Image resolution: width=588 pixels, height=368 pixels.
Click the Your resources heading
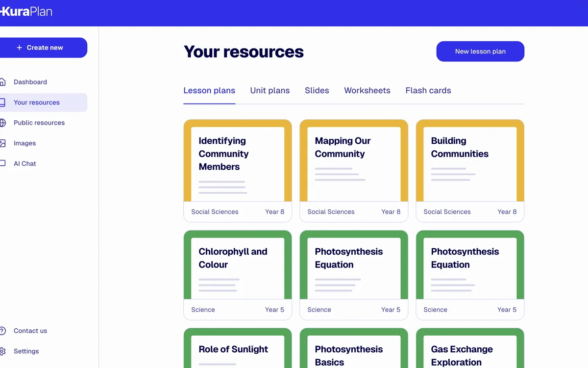(244, 52)
